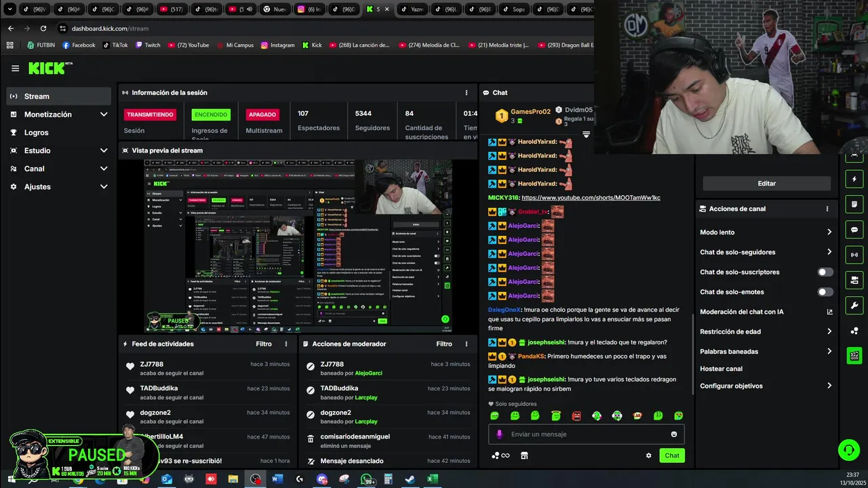Click the Enviar un mensaje field
The image size is (868, 488).
(587, 434)
